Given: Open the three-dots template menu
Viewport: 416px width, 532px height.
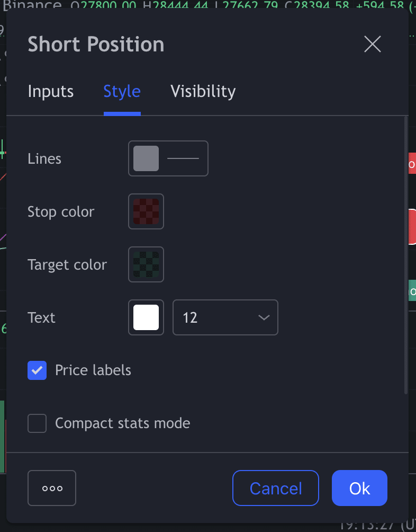Looking at the screenshot, I should tap(52, 488).
